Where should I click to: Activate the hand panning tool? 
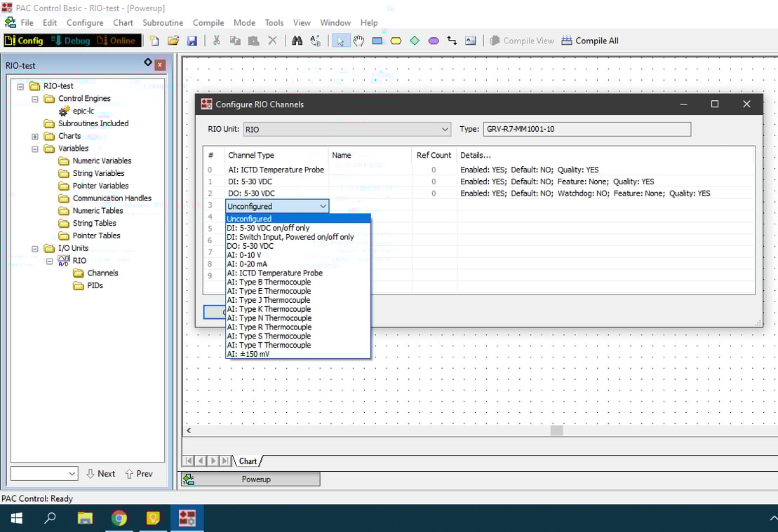point(358,40)
